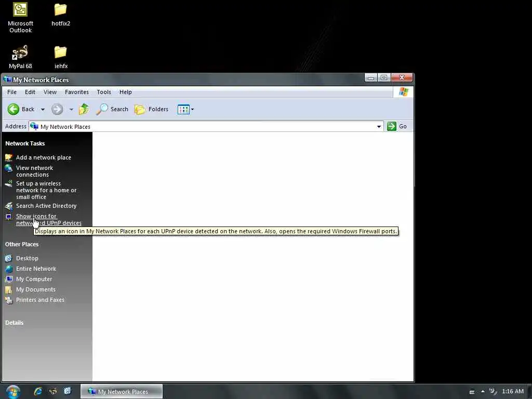Click the My Computer icon in sidebar
Viewport: 532px width, 399px height.
[x=8, y=279]
